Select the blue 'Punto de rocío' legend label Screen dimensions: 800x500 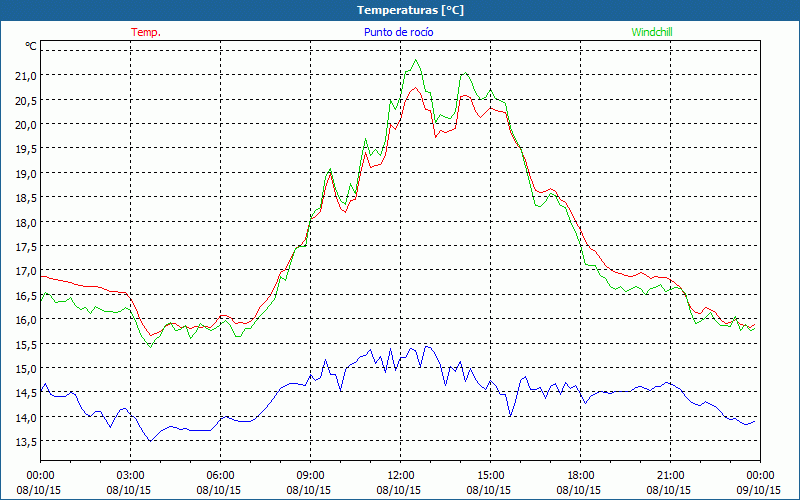point(398,32)
